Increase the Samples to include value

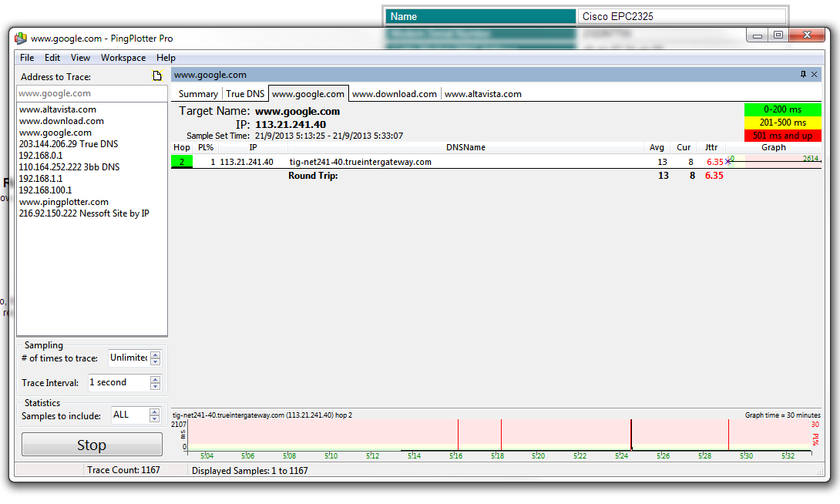pos(155,412)
